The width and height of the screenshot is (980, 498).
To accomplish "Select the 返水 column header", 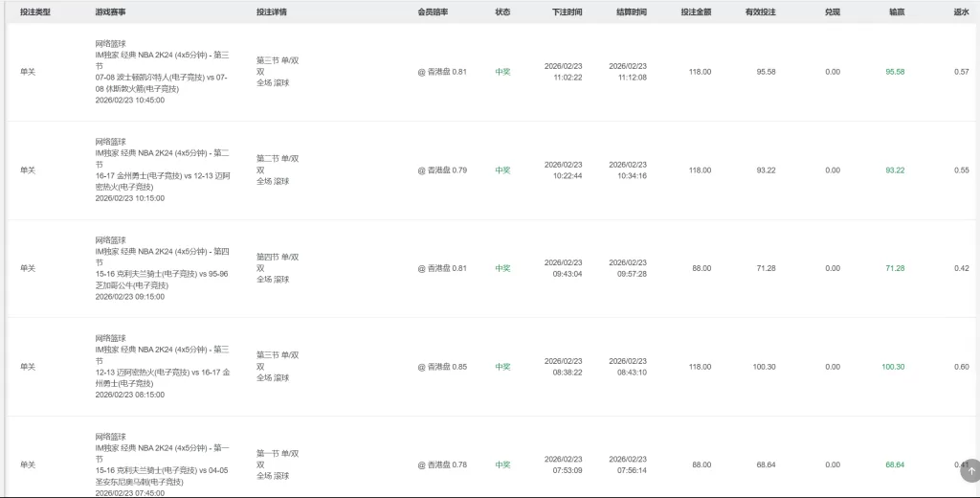I will click(961, 12).
